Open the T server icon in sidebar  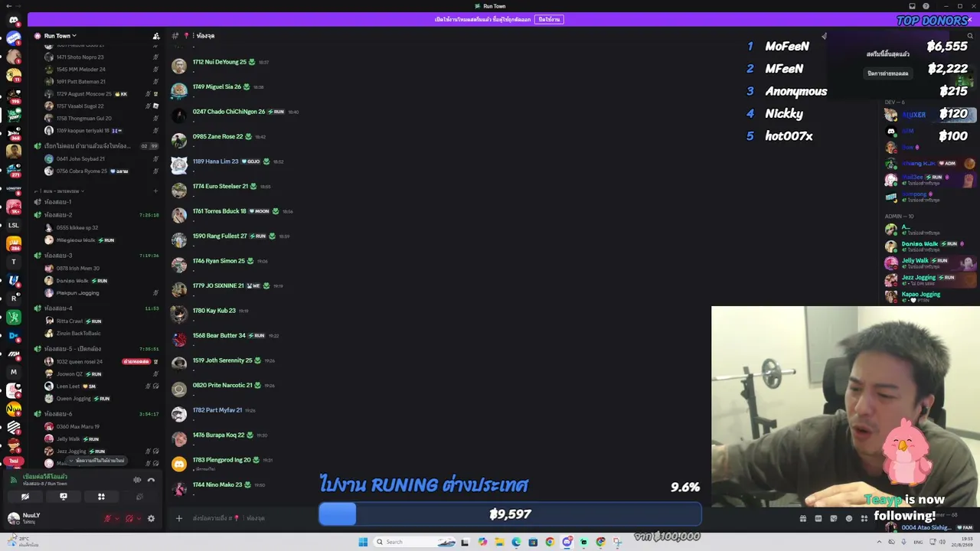click(x=14, y=262)
